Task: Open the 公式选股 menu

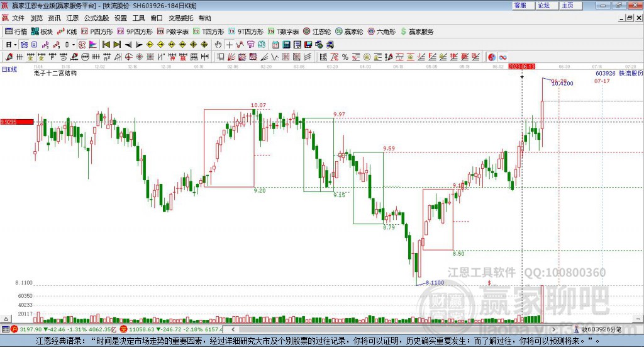Action: coord(96,18)
